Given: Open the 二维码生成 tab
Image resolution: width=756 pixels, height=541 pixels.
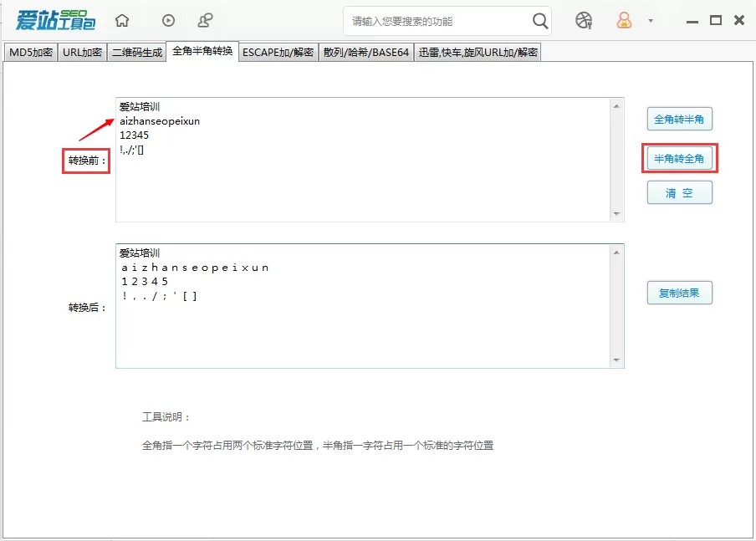Looking at the screenshot, I should point(137,52).
